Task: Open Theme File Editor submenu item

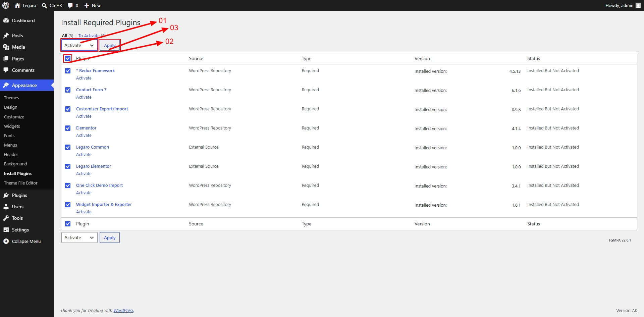Action: coord(21,183)
